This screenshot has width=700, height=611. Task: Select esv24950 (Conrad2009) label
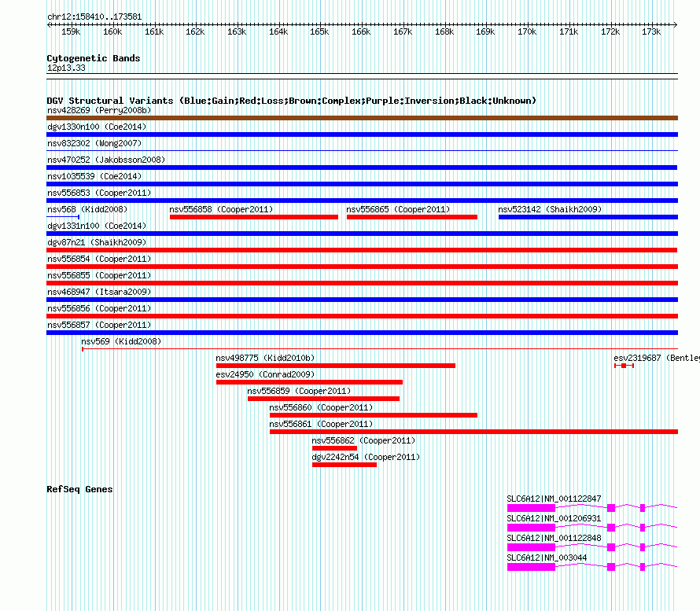(265, 374)
